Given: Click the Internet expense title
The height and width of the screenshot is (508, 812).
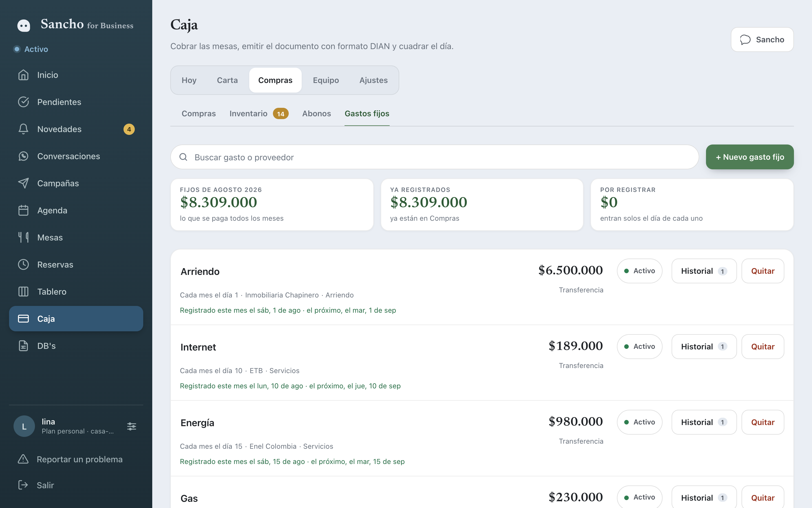Looking at the screenshot, I should click(x=198, y=347).
